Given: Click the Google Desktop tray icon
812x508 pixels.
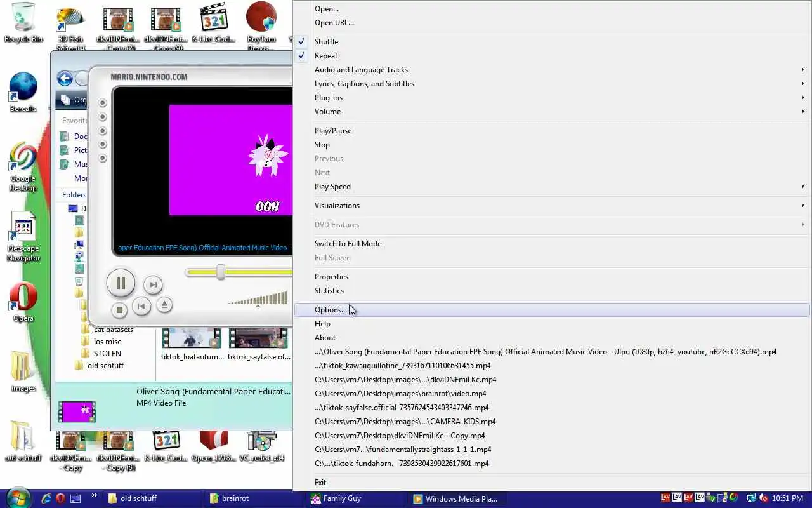Looking at the screenshot, I should 733,498.
